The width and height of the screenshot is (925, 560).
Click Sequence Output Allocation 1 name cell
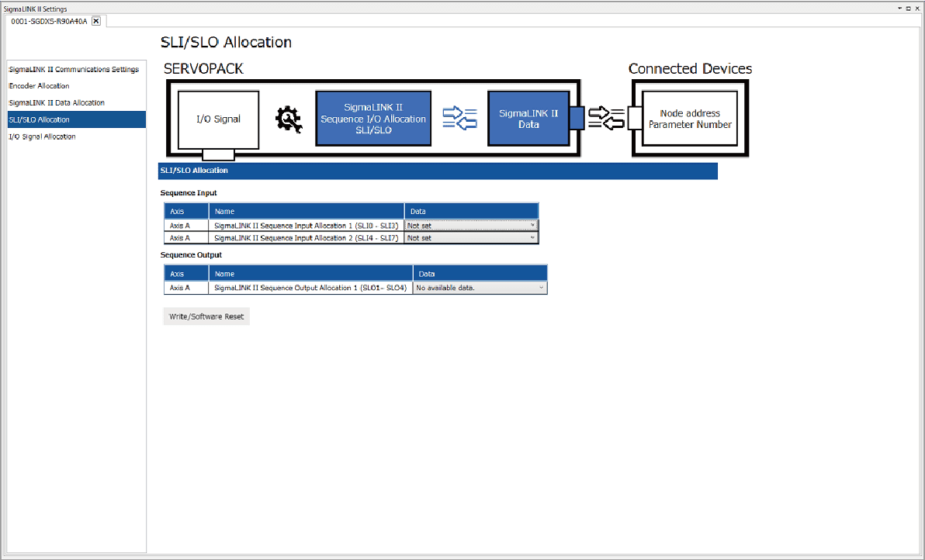310,288
